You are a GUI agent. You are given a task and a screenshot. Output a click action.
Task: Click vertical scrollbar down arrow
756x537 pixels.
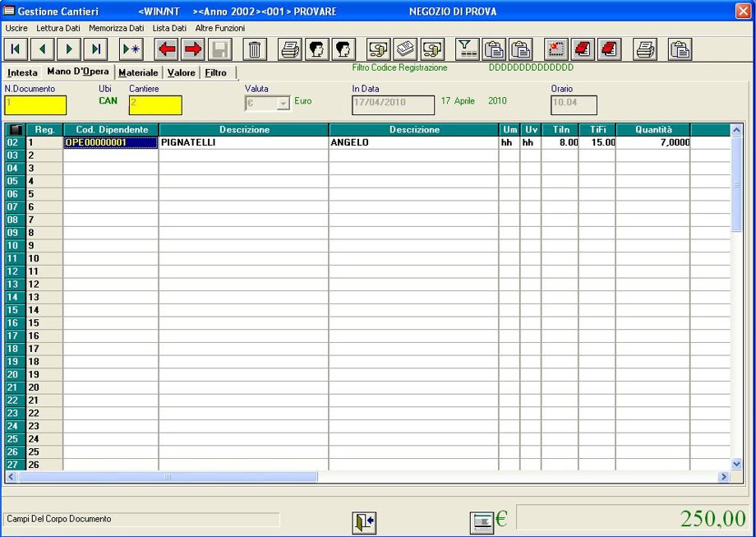tap(736, 463)
